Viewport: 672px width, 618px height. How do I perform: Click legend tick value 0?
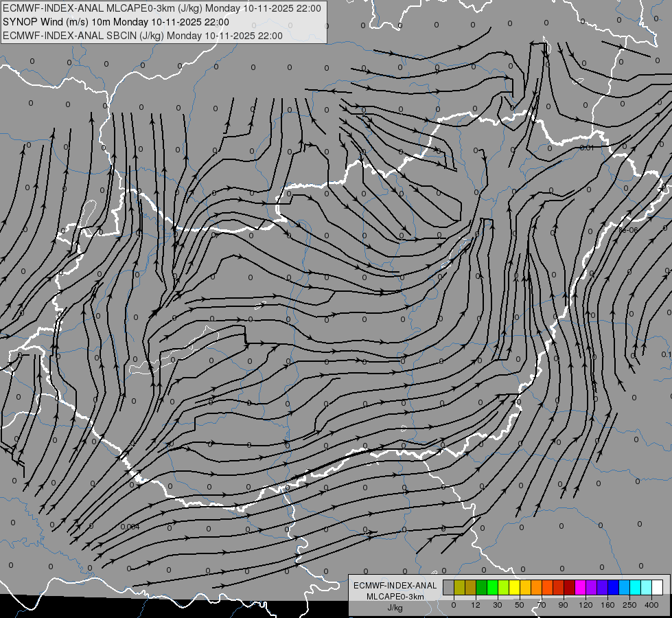[x=454, y=605]
